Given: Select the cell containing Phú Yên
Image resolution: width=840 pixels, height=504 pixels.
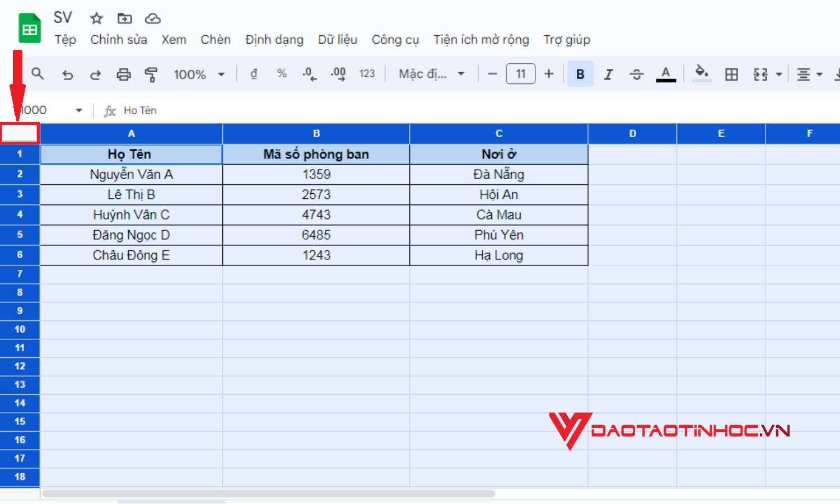Looking at the screenshot, I should (x=498, y=235).
